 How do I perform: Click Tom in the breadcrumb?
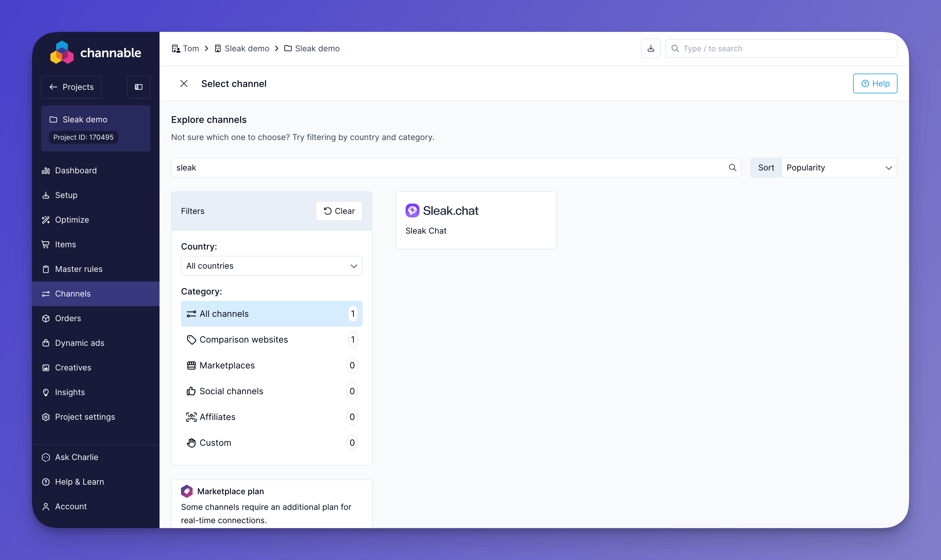point(185,49)
